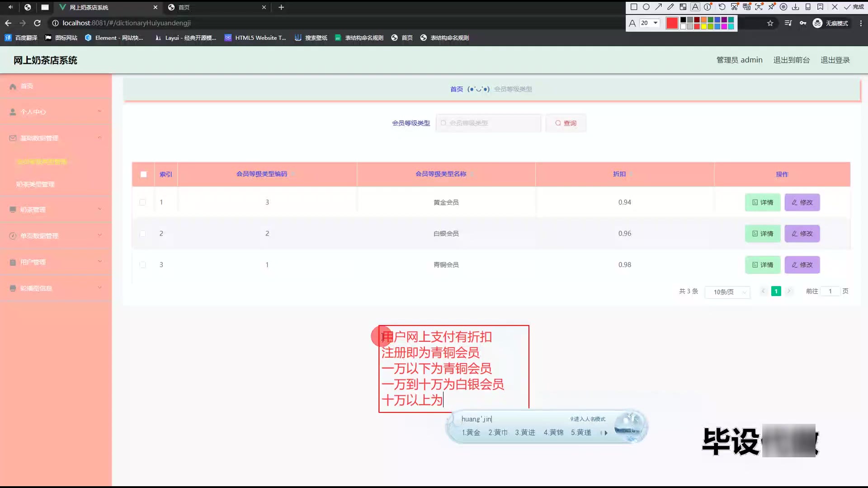Tick the checkbox for 黄金会员 row

[x=143, y=202]
